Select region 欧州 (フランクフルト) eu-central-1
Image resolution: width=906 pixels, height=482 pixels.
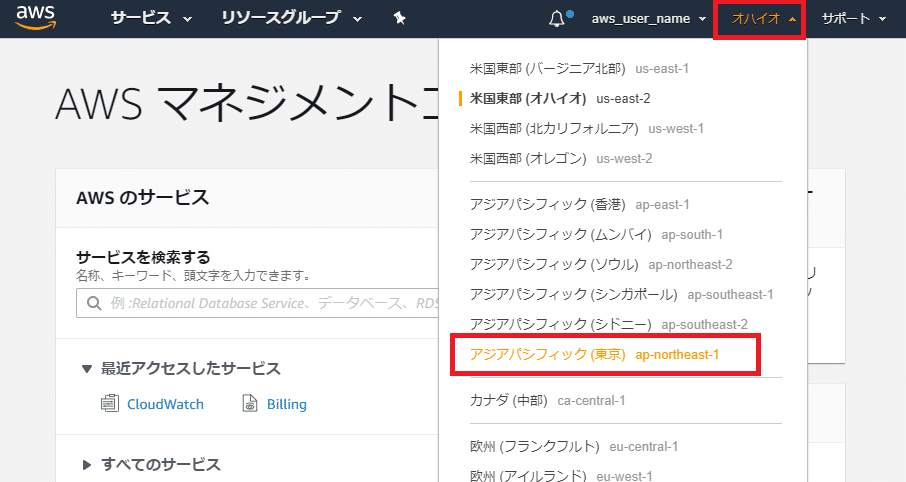pyautogui.click(x=574, y=447)
